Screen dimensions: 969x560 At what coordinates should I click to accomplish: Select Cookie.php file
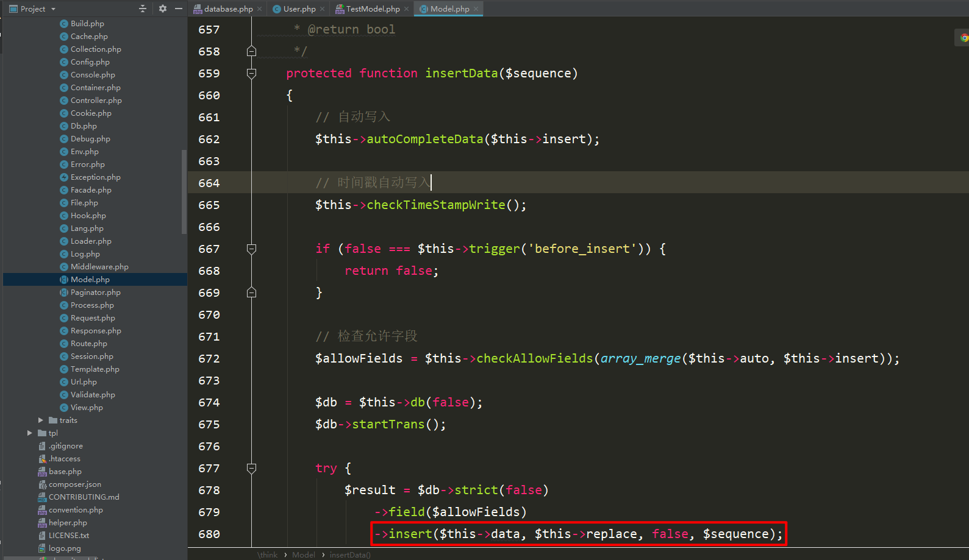pos(91,113)
